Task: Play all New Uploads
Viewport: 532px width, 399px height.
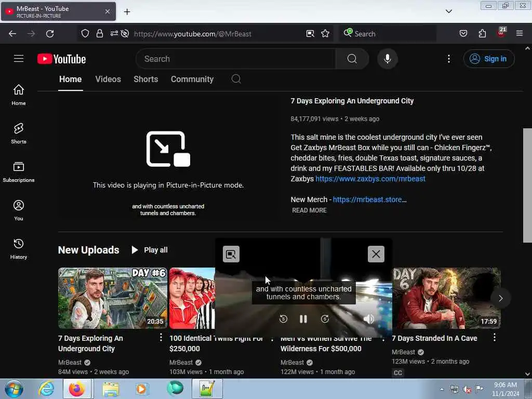Action: coord(149,250)
